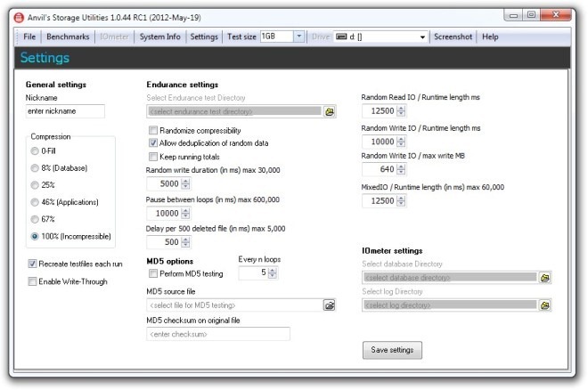Click the Nickname text input field

point(65,111)
